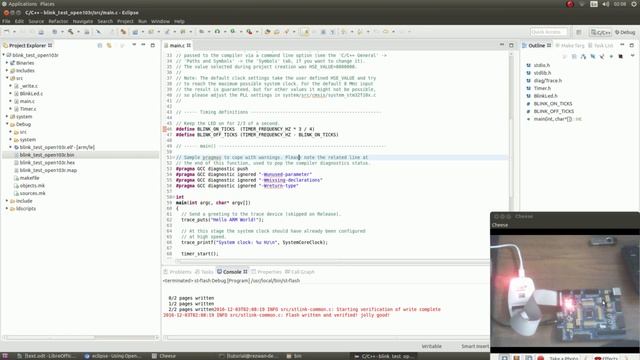Switch to the Make Target tab
This screenshot has height=360, width=640.
[x=570, y=45]
